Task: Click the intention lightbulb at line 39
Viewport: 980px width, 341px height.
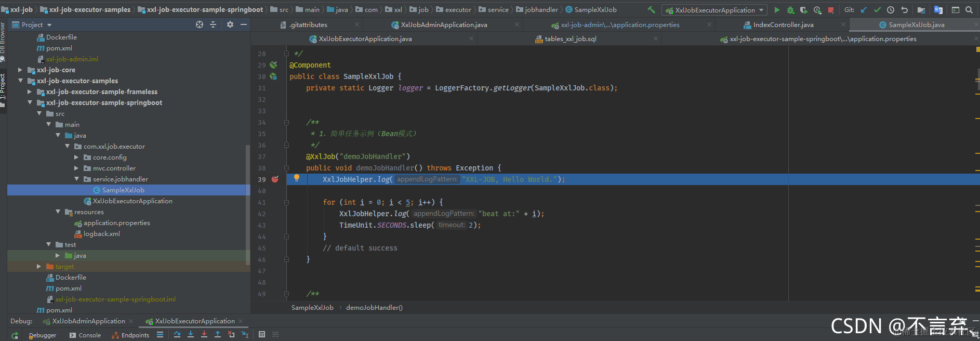Action: 297,178
